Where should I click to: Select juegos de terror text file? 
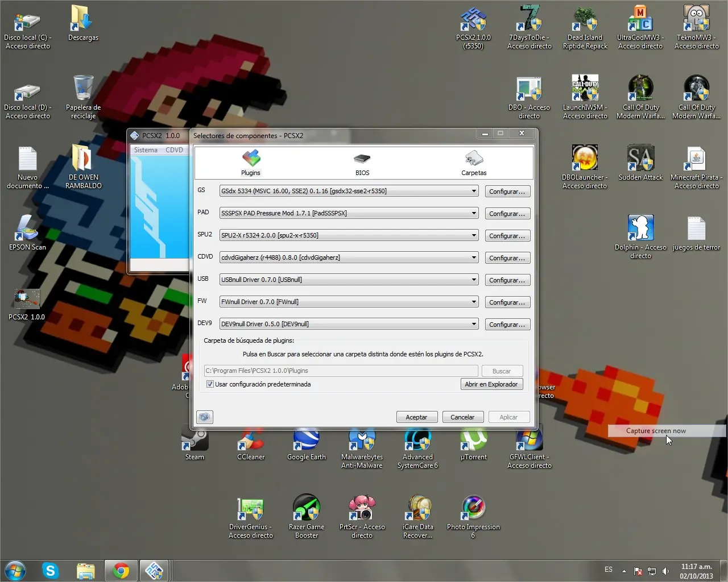[x=696, y=233]
